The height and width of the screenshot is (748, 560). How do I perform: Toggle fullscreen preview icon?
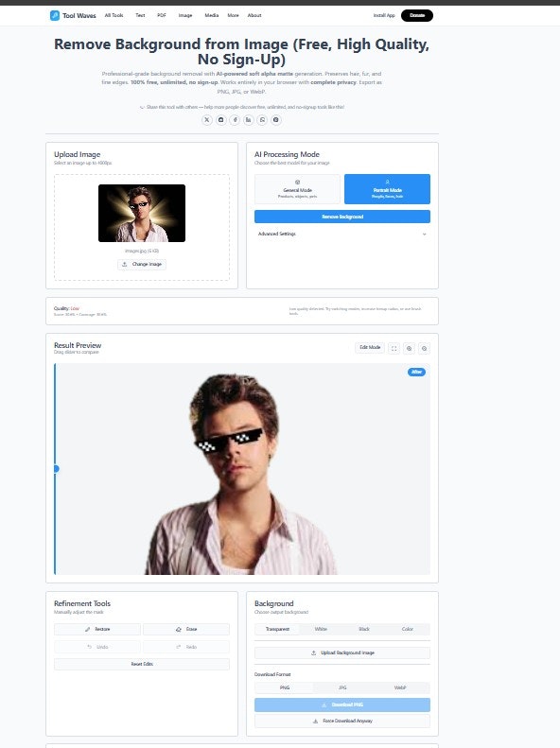tap(394, 348)
